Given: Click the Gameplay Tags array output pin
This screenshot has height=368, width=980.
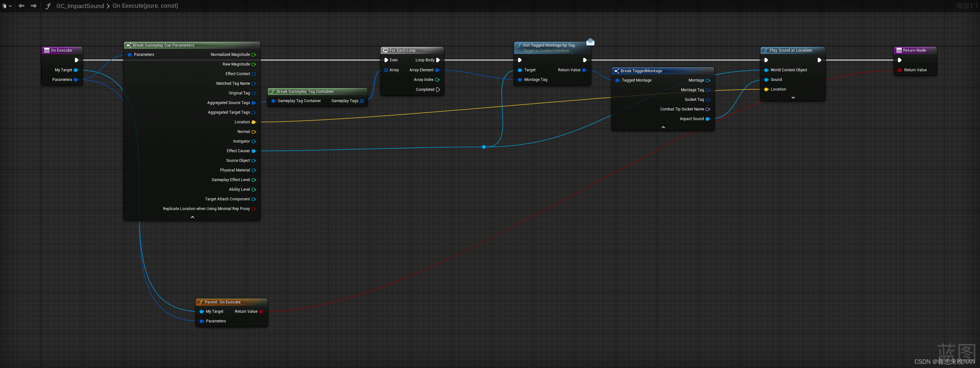Looking at the screenshot, I should point(362,101).
